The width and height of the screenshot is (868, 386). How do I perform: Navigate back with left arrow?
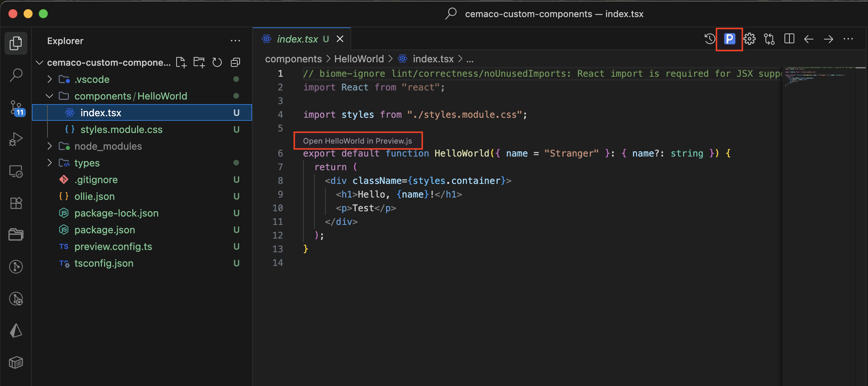[x=809, y=39]
